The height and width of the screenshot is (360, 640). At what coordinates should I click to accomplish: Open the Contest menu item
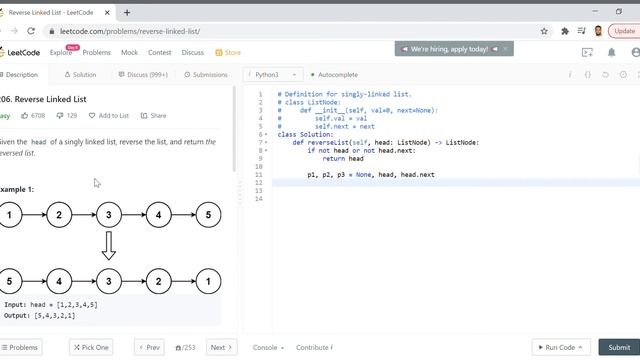pos(160,52)
